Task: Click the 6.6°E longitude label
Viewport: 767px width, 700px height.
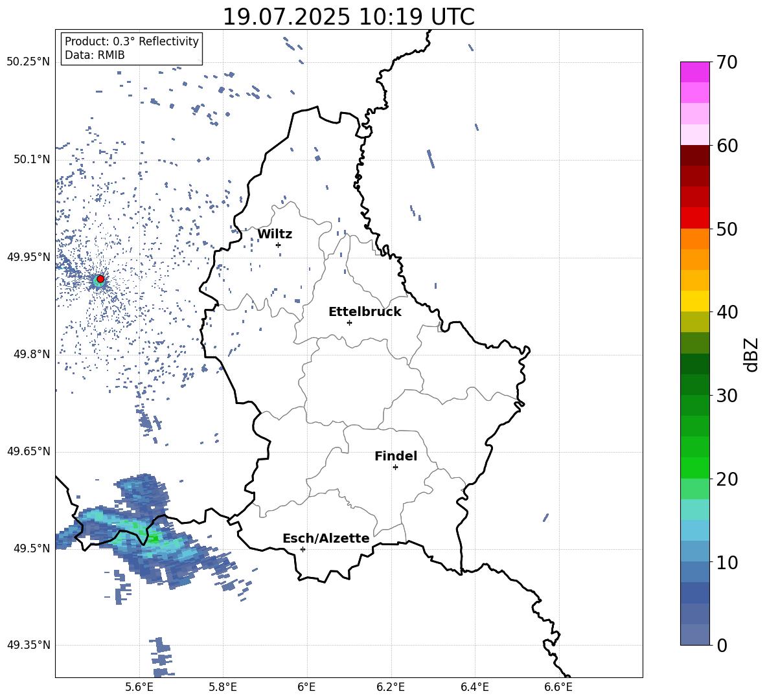Action: click(558, 687)
